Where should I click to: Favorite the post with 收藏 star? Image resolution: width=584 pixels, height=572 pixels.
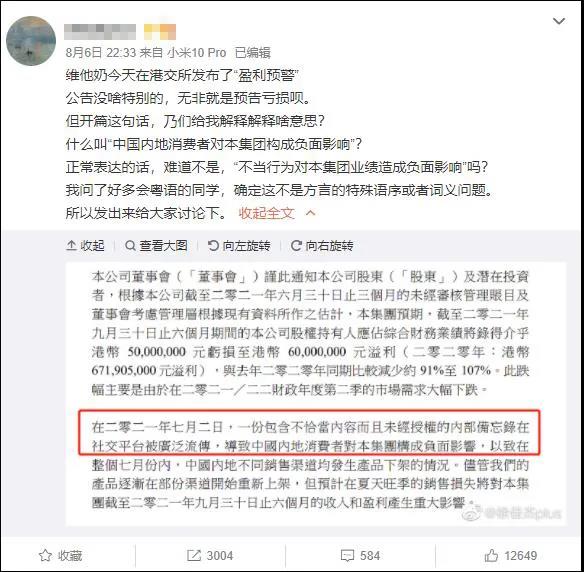(x=45, y=556)
